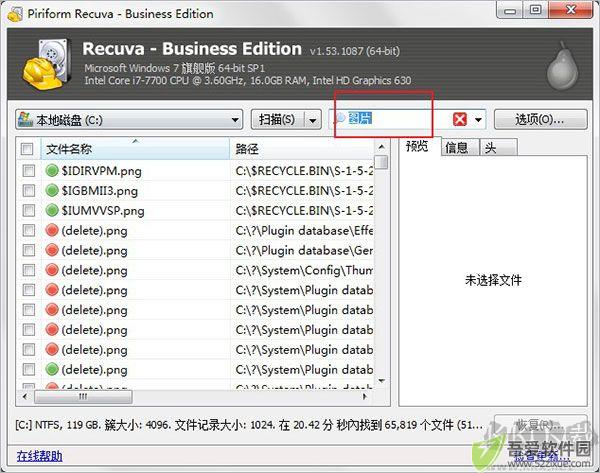
Task: Open the 在线帮助 online help link
Action: [x=39, y=456]
